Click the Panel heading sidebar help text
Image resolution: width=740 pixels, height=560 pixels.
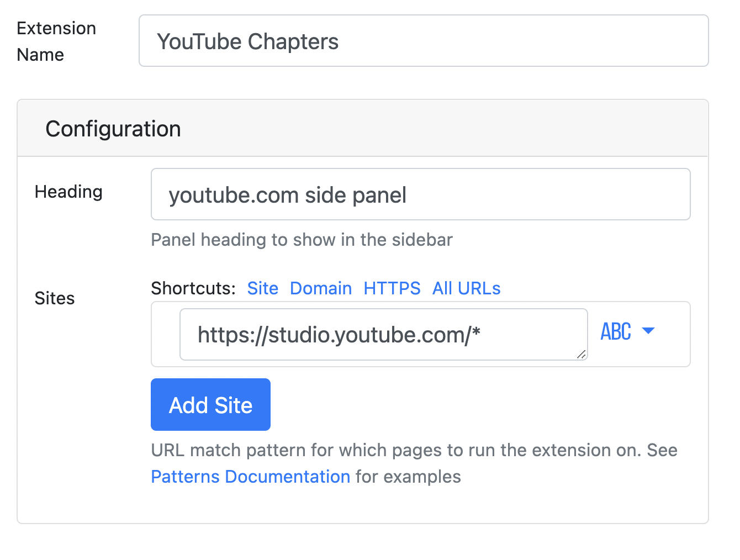(302, 240)
